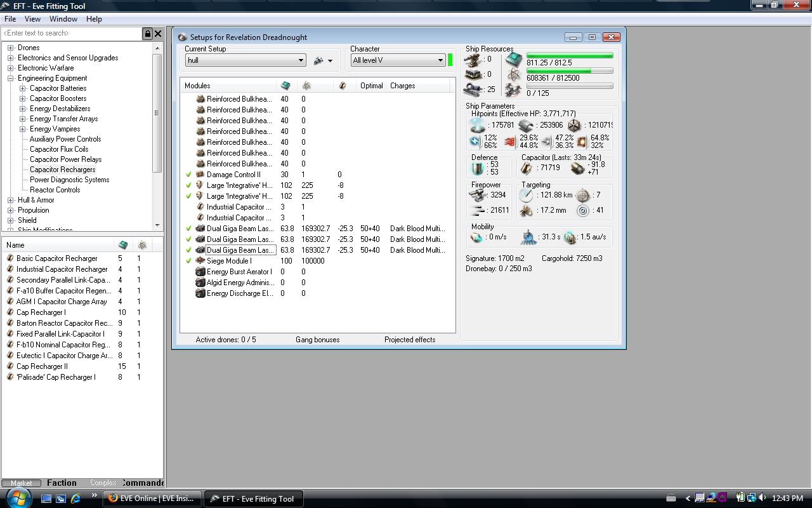The height and width of the screenshot is (508, 812).
Task: Expand the Electronic Warfare category
Action: pos(11,68)
